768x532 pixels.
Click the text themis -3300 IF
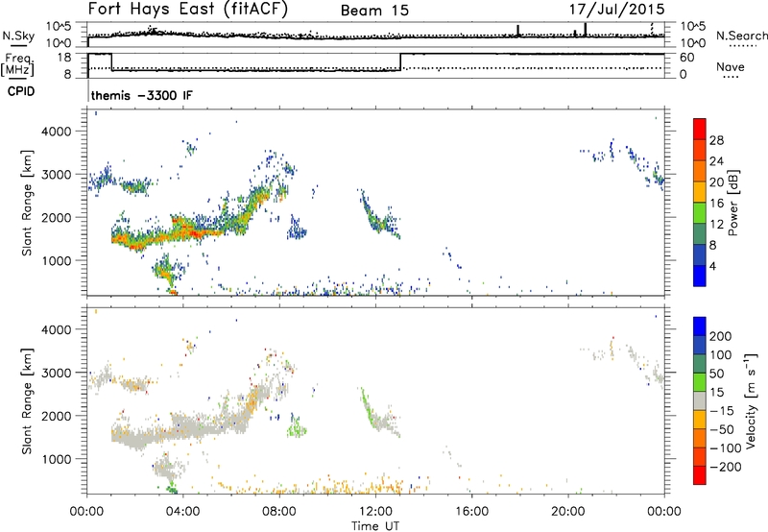[x=141, y=95]
